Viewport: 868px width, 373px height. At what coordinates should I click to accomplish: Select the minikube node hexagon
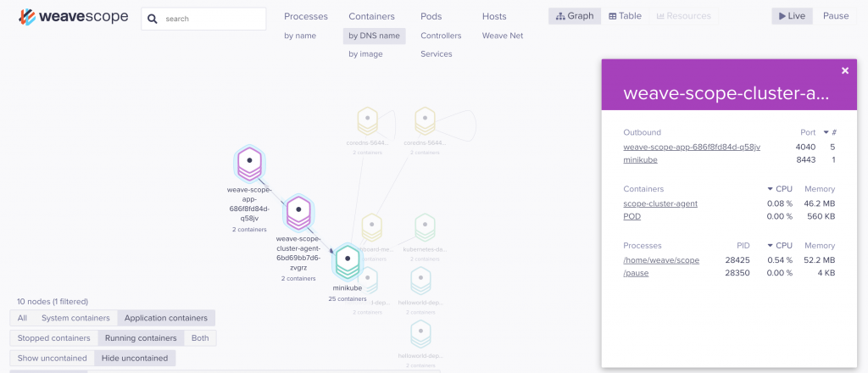(x=347, y=262)
